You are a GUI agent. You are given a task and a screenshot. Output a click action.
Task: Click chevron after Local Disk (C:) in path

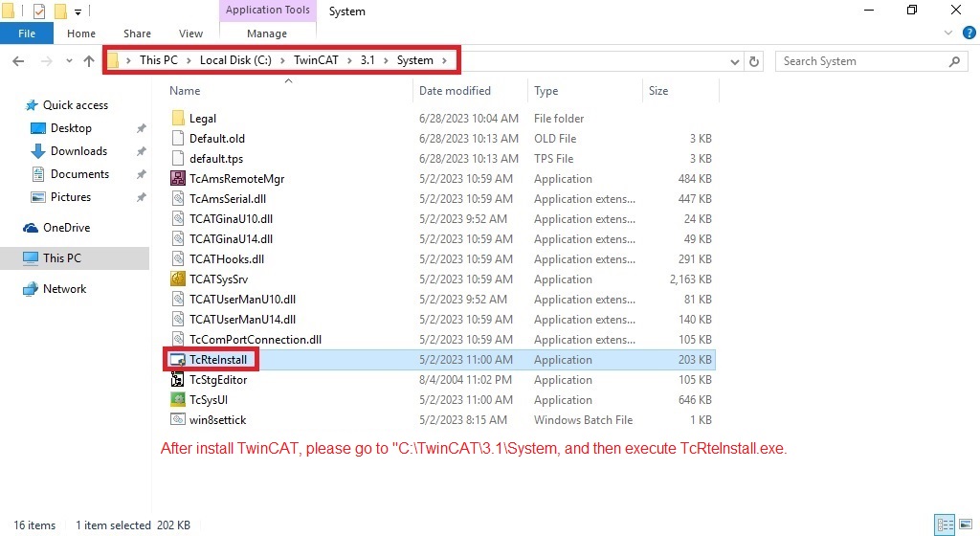(x=282, y=60)
